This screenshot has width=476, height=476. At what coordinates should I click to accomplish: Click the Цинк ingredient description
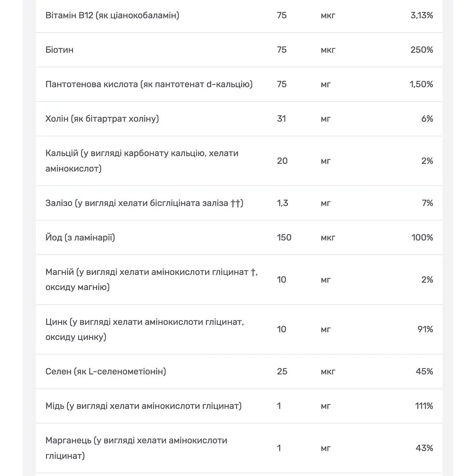pos(145,330)
